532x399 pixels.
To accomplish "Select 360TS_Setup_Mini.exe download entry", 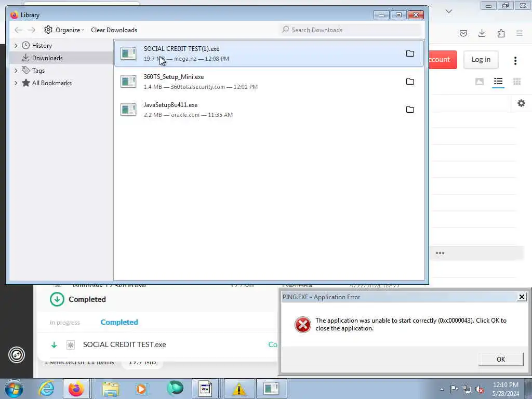I will point(269,82).
